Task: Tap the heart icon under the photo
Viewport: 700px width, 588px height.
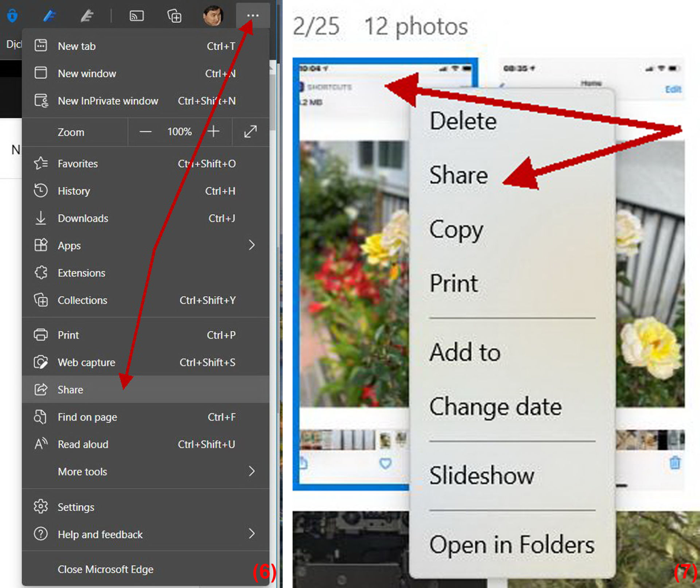Action: (385, 464)
